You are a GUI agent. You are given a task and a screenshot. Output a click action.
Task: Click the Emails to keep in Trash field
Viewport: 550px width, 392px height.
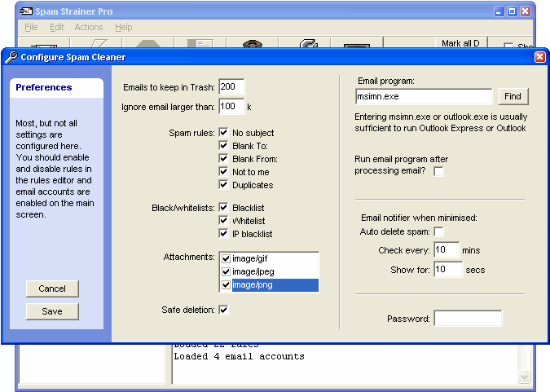[231, 87]
